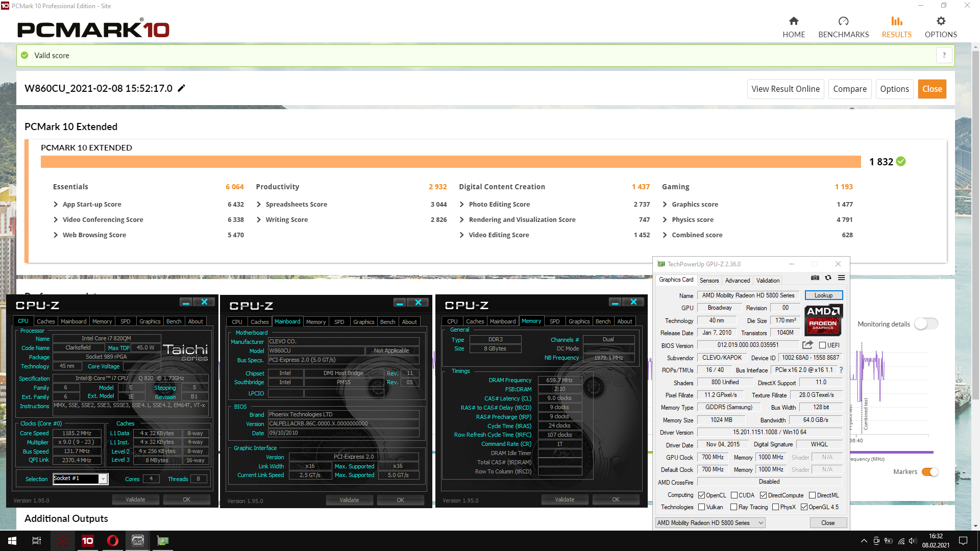Click the Close button in GPU-Z
This screenshot has width=980, height=551.
(x=828, y=523)
